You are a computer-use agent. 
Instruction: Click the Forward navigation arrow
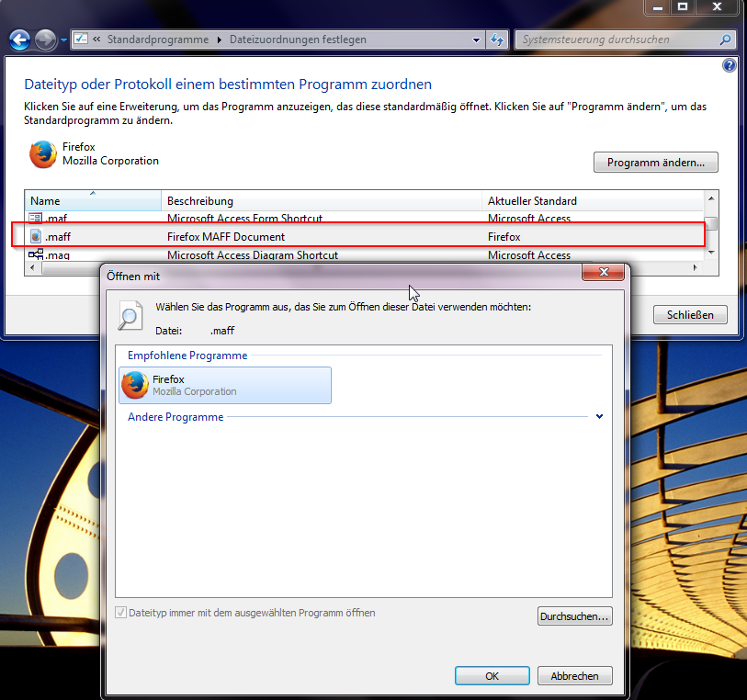point(45,40)
